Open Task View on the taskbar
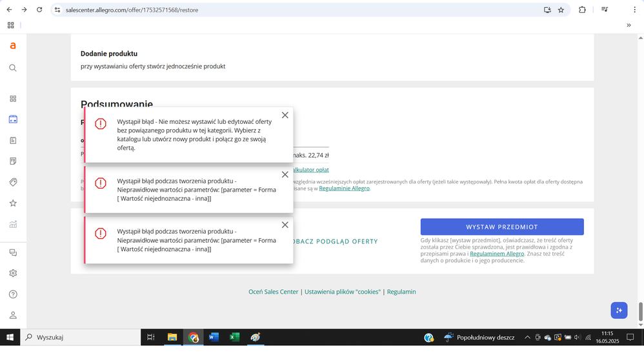Viewport: 644px width, 355px height. (x=151, y=338)
